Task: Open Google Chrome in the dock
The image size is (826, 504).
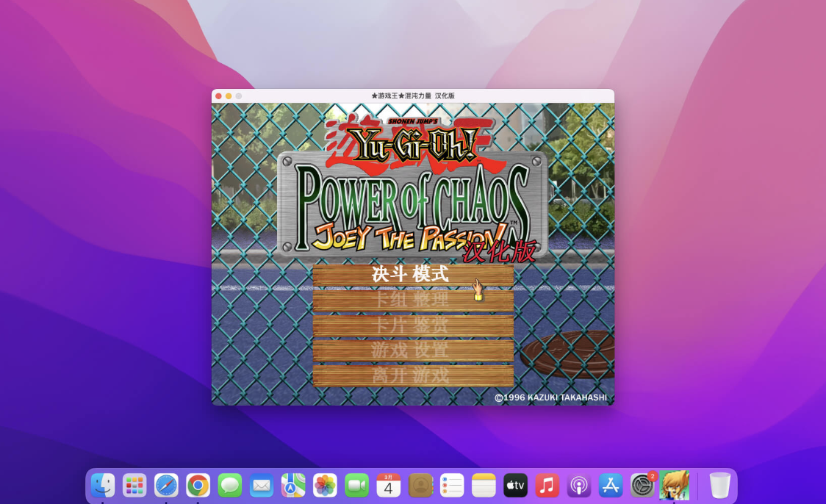Action: [x=198, y=485]
